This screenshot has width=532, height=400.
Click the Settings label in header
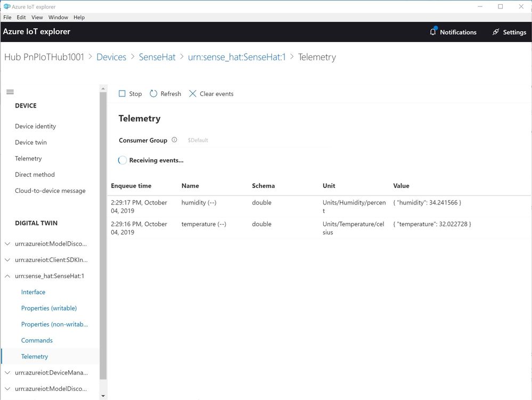pos(514,32)
